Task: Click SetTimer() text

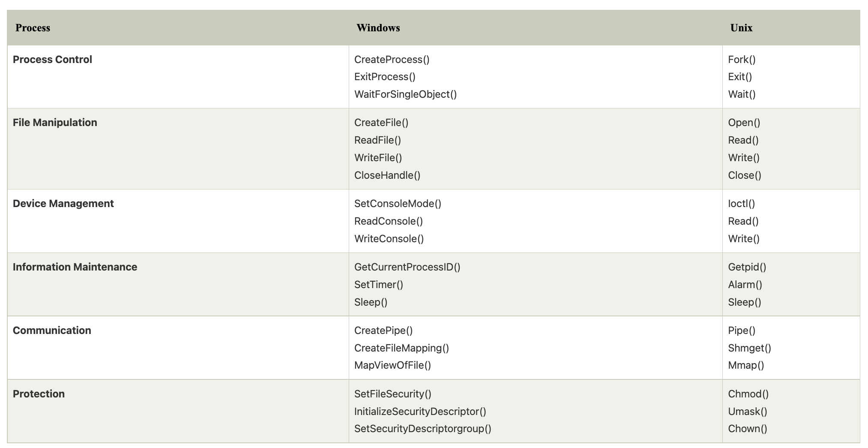Action: click(379, 285)
